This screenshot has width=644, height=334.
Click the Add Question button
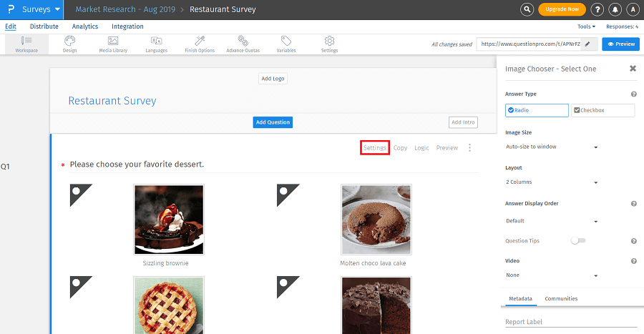pos(273,122)
